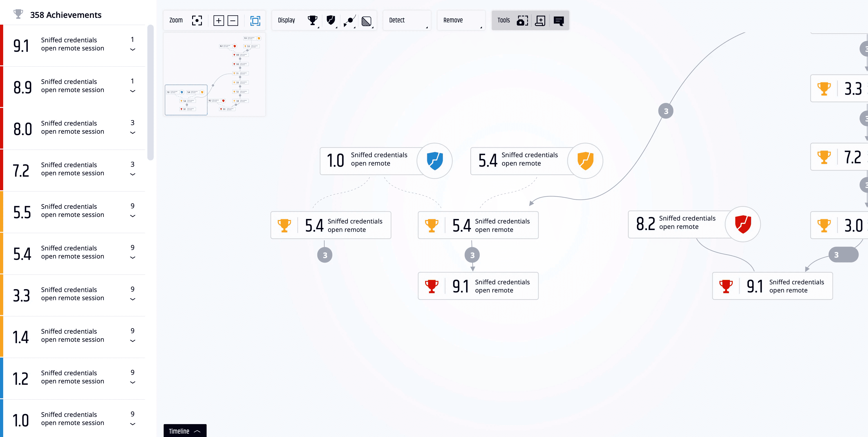Expand the Timeline panel
The image size is (868, 437).
(x=185, y=431)
